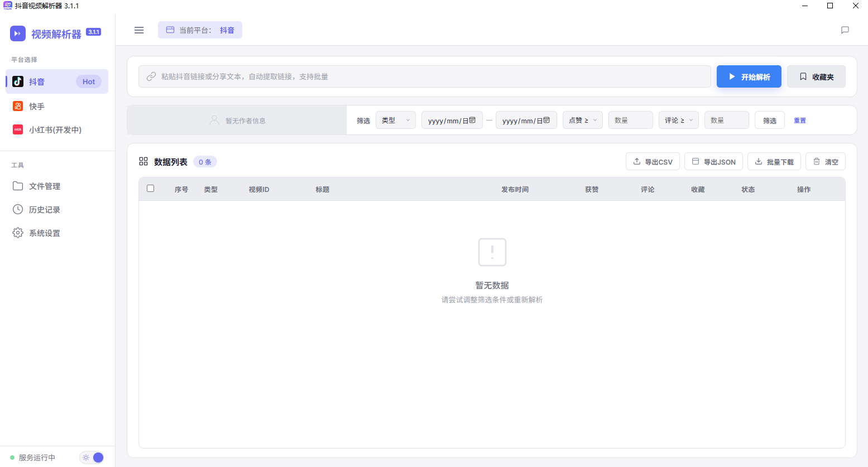Screen dimensions: 868x467
Task: Click the 获赞 column header
Action: click(x=592, y=189)
